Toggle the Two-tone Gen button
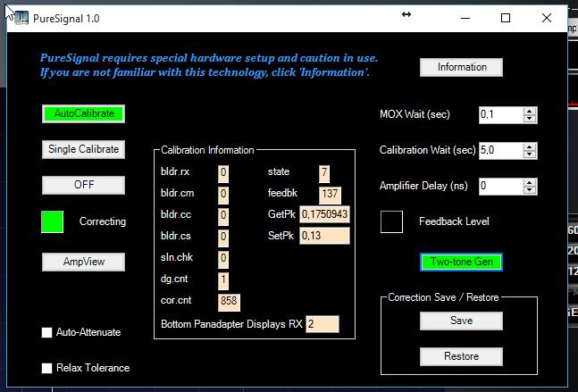The image size is (578, 392). coord(461,262)
